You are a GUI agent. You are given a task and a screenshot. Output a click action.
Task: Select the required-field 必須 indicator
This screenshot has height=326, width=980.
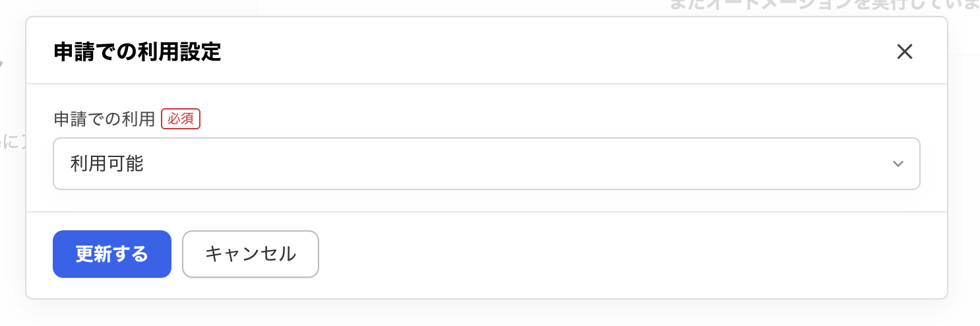click(x=181, y=119)
